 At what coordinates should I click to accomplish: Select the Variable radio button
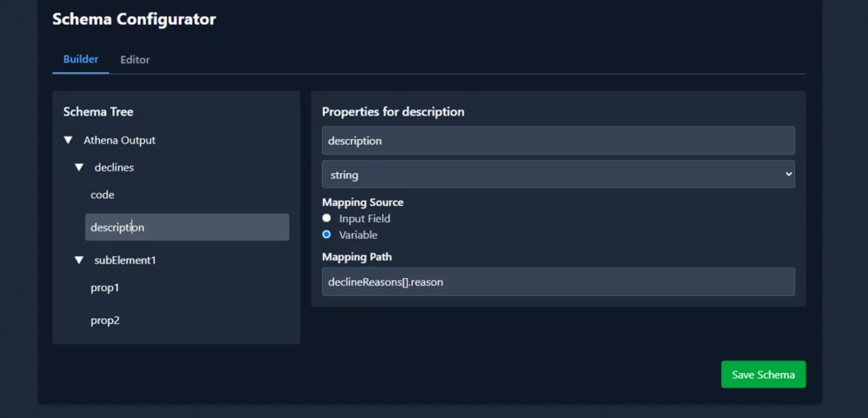[x=327, y=235]
